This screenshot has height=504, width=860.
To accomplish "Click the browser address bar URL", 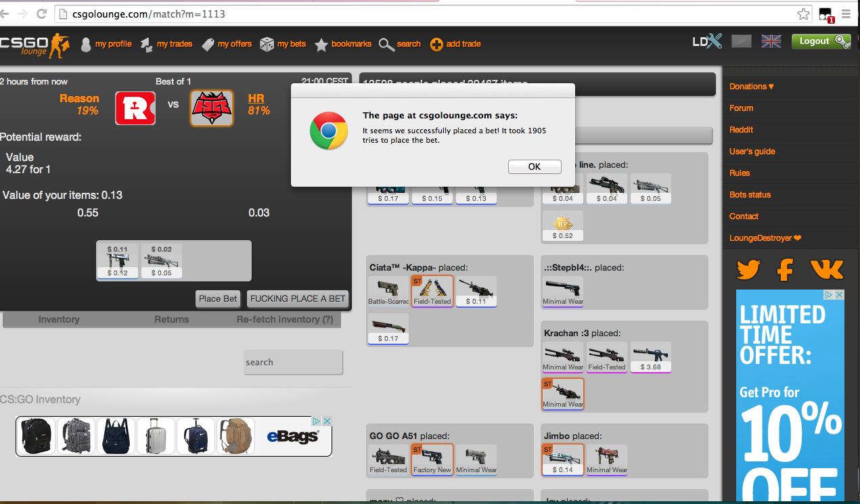I will point(148,14).
